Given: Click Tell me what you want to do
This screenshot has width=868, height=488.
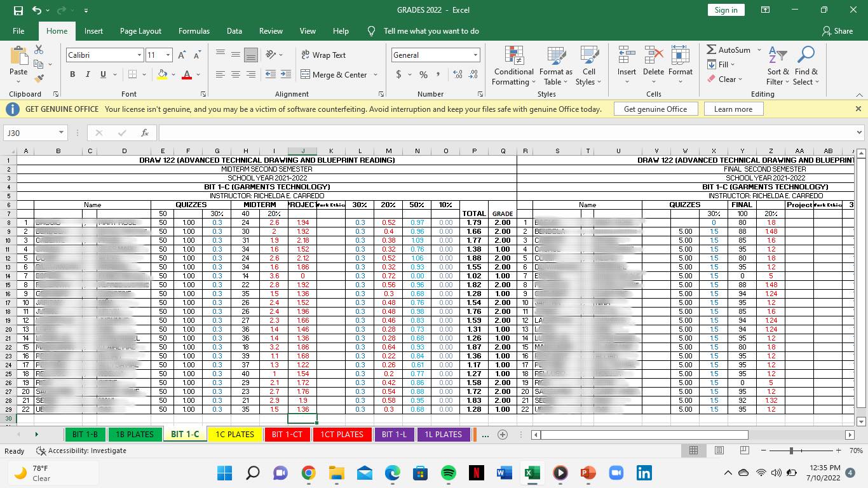Looking at the screenshot, I should pyautogui.click(x=431, y=31).
